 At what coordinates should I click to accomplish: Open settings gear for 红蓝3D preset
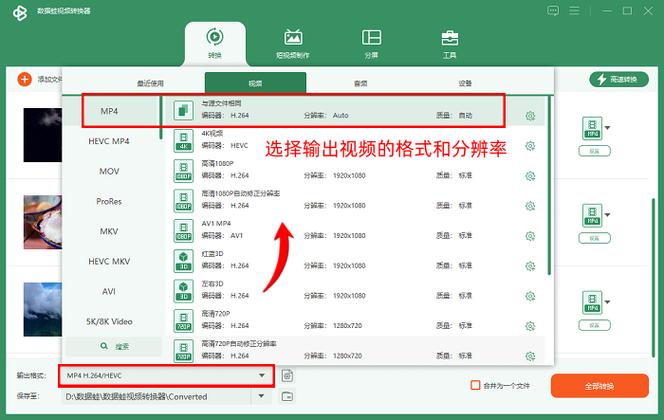tap(530, 266)
